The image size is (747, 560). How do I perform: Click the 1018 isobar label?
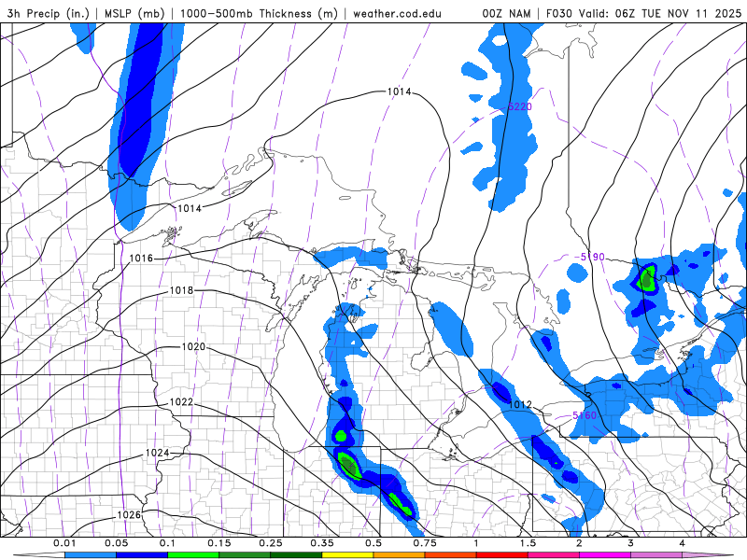point(181,290)
